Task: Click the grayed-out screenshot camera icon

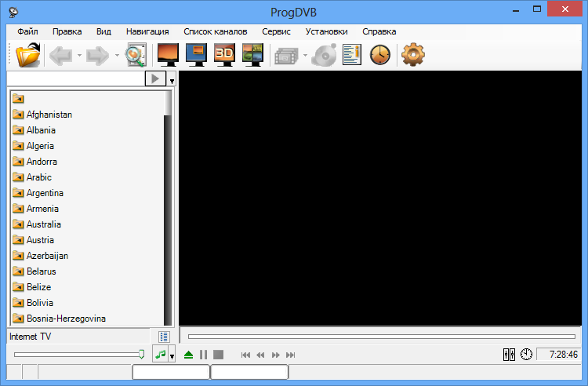Action: click(x=286, y=56)
